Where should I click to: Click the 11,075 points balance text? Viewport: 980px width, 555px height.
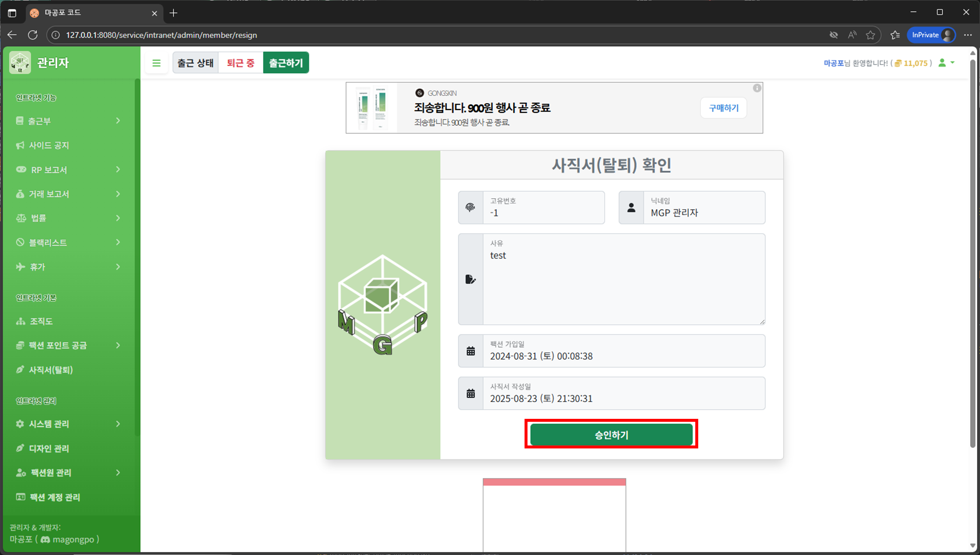tap(915, 63)
